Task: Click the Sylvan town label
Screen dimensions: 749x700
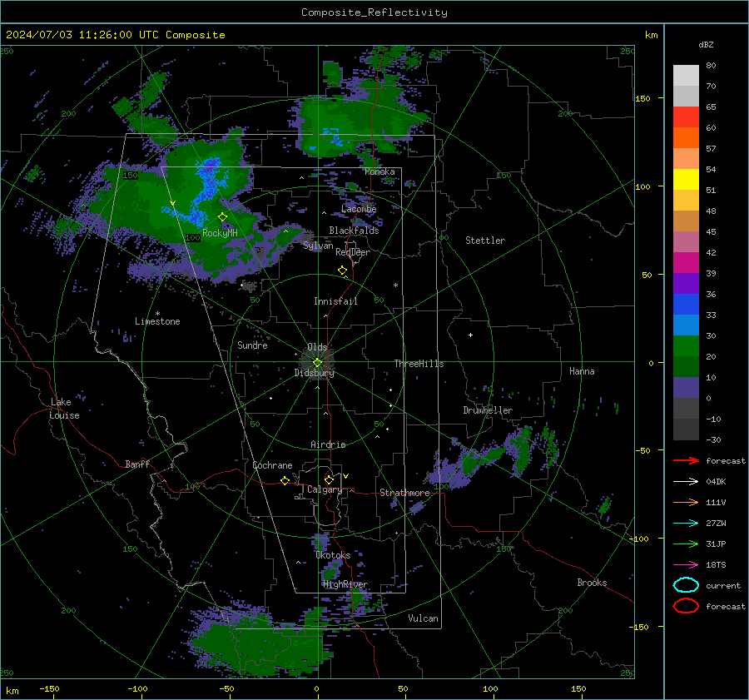Action: 318,246
